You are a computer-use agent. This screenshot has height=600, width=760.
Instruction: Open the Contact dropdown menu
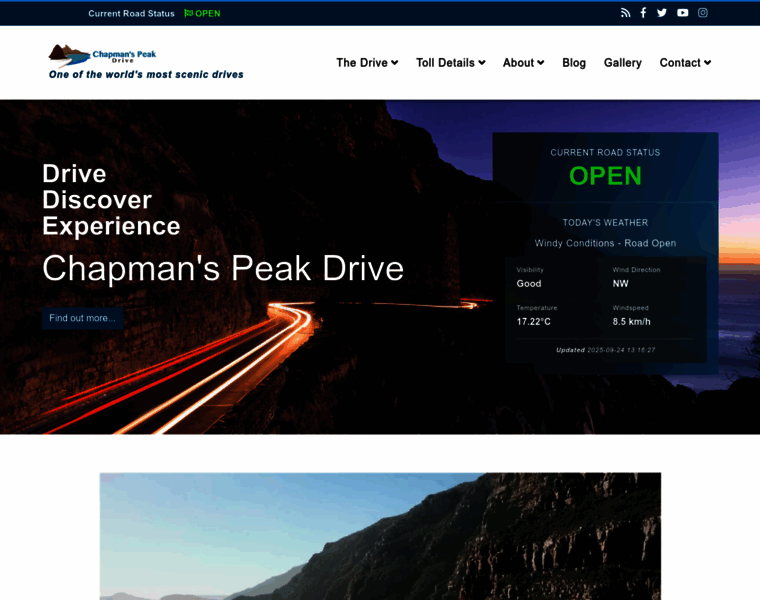coord(685,62)
